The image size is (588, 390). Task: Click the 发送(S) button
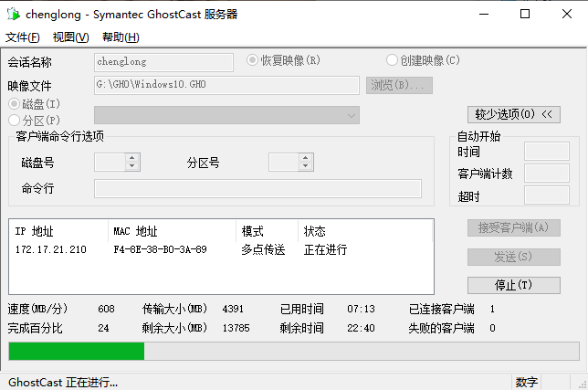click(514, 257)
